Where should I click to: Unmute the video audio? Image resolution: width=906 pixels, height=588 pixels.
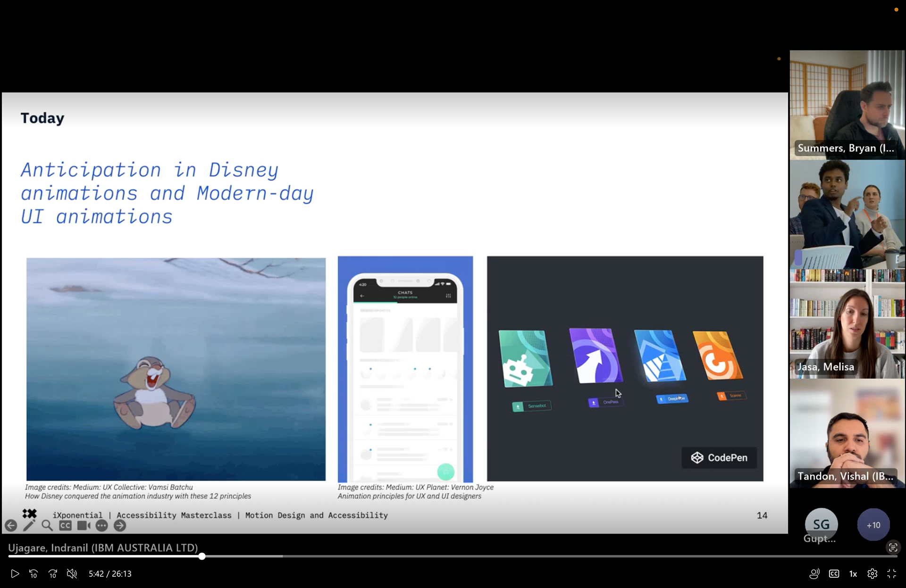tap(72, 574)
